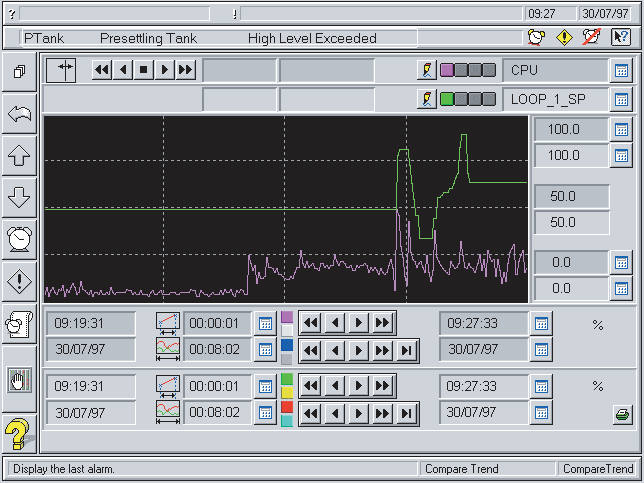
Task: Rewind the cursor with top double-left button
Action: 102,70
